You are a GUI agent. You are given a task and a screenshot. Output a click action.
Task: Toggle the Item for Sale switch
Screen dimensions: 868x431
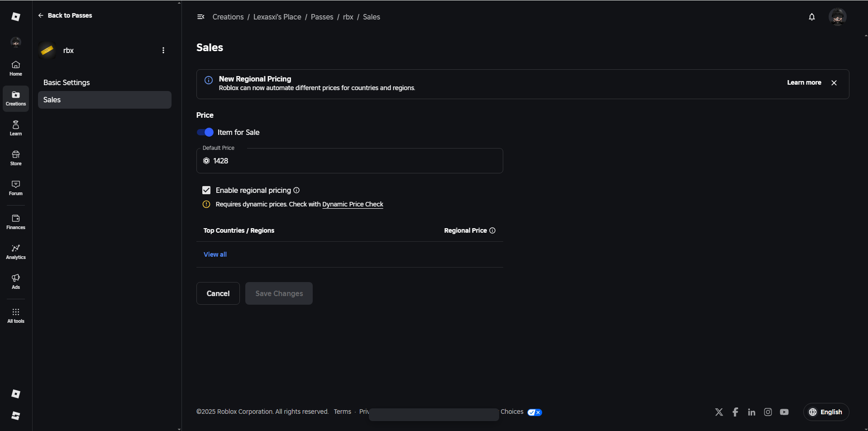[205, 132]
